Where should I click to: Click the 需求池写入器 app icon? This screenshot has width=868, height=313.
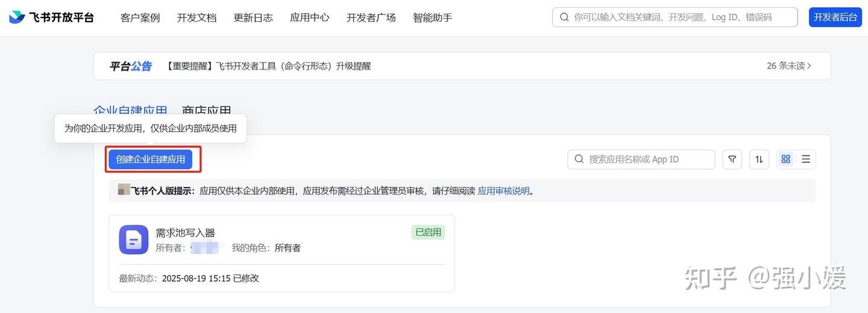pos(134,239)
